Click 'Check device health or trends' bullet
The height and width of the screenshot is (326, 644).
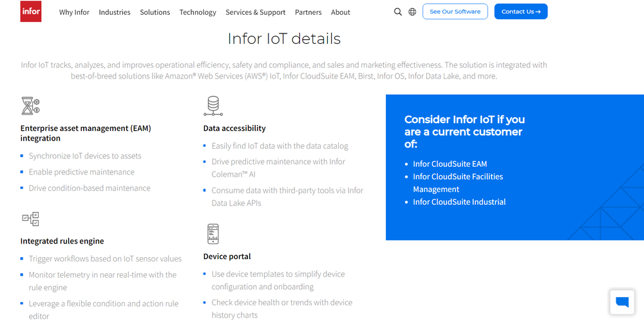(282, 309)
